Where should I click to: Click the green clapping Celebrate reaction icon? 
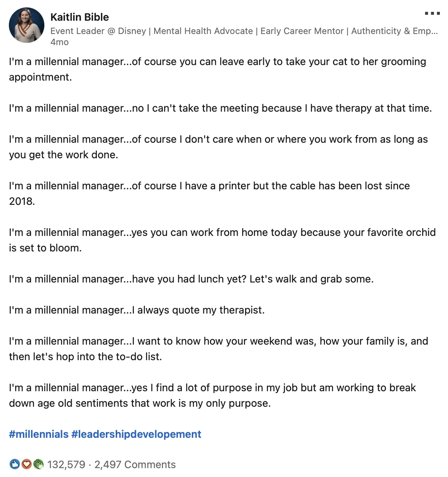(38, 464)
